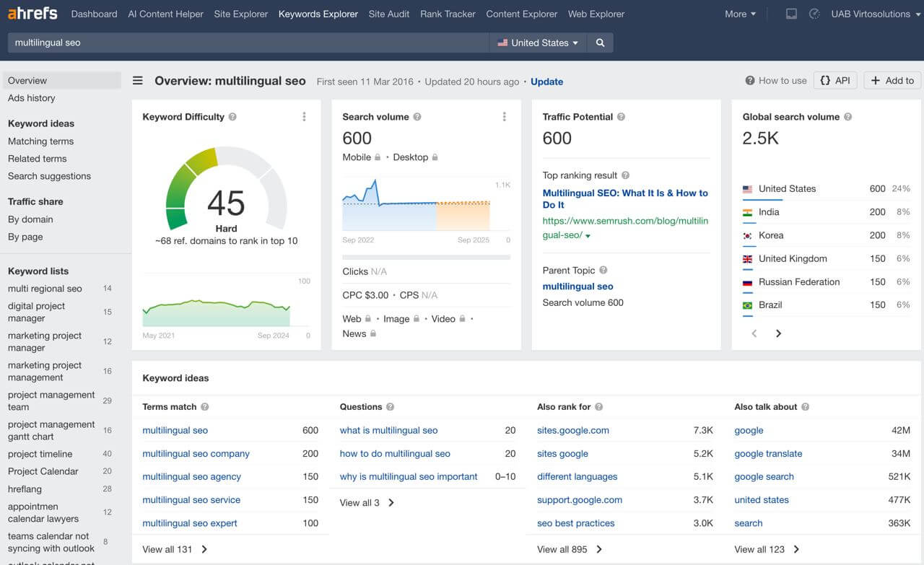The height and width of the screenshot is (565, 924).
Task: Click help icon next to Traffic Potential
Action: click(x=621, y=117)
